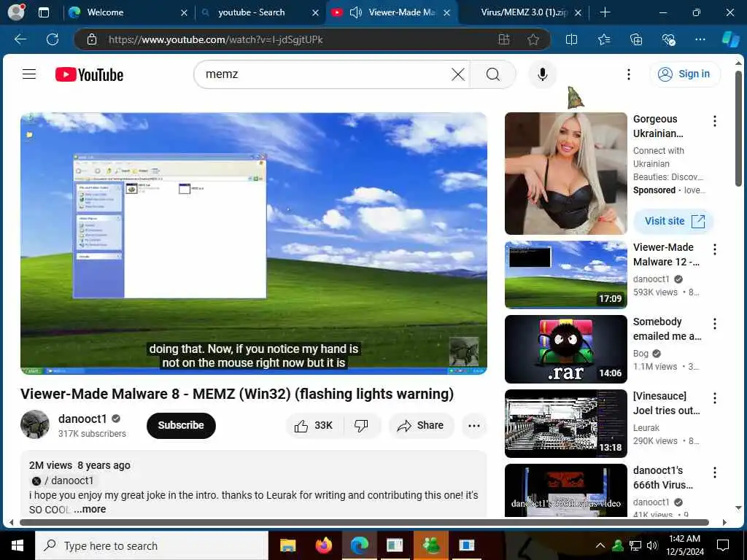Open the taskbar clock showing 1:42 AM
This screenshot has height=560, width=747.
(684, 545)
